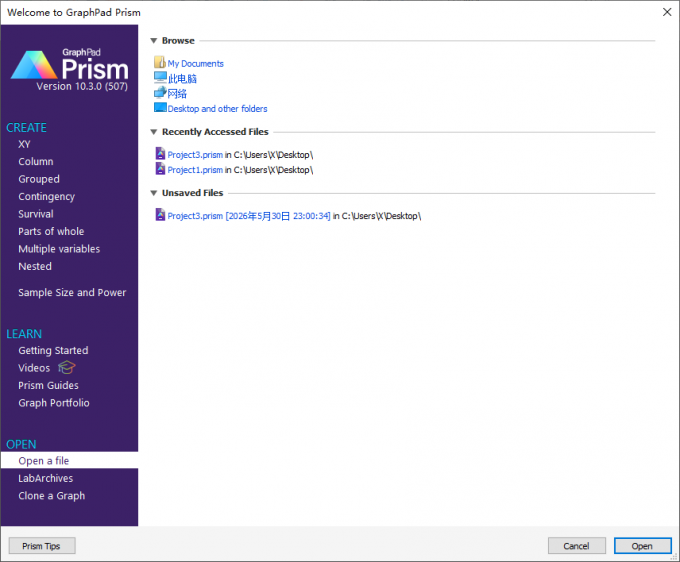Select XY table type
This screenshot has height=562, width=680.
(x=24, y=144)
